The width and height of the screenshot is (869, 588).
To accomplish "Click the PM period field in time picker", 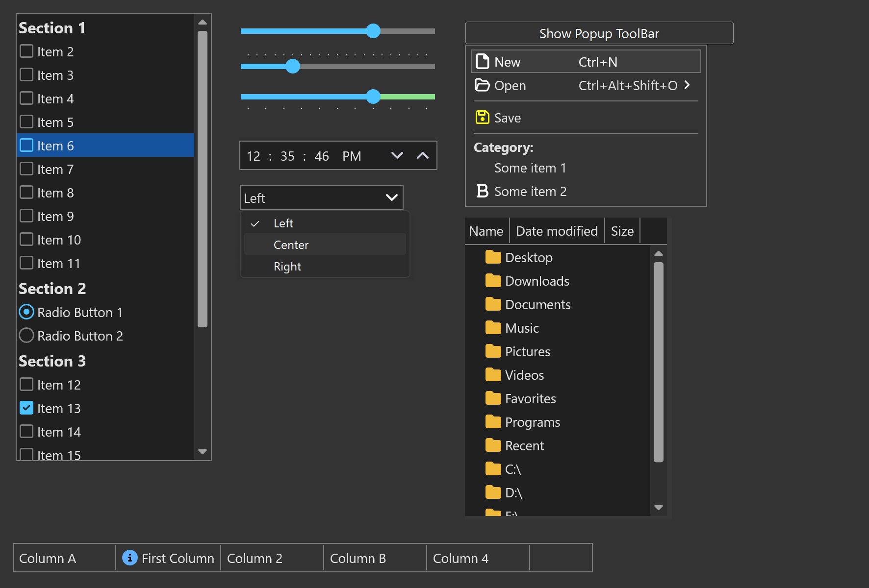I will pyautogui.click(x=352, y=156).
